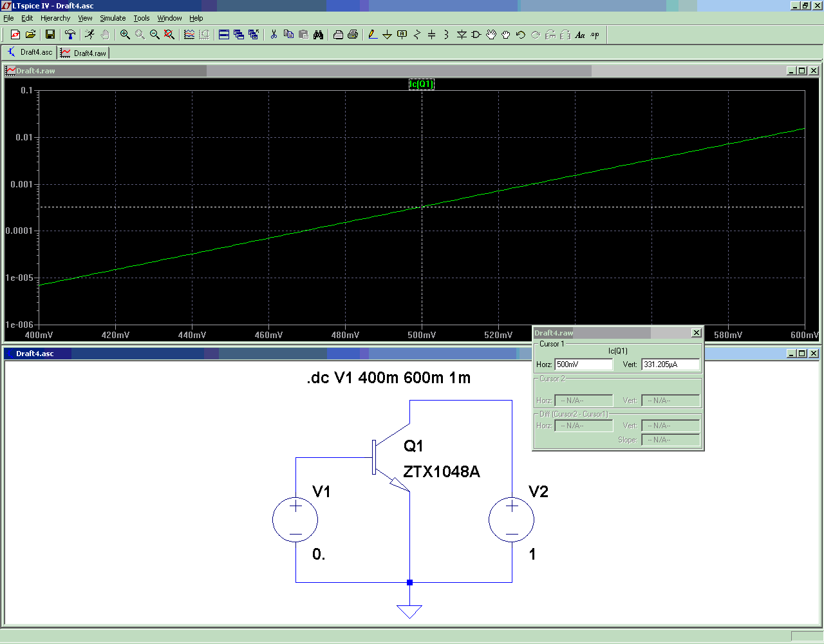Select the SPICE directive '.op' tool

[595, 35]
